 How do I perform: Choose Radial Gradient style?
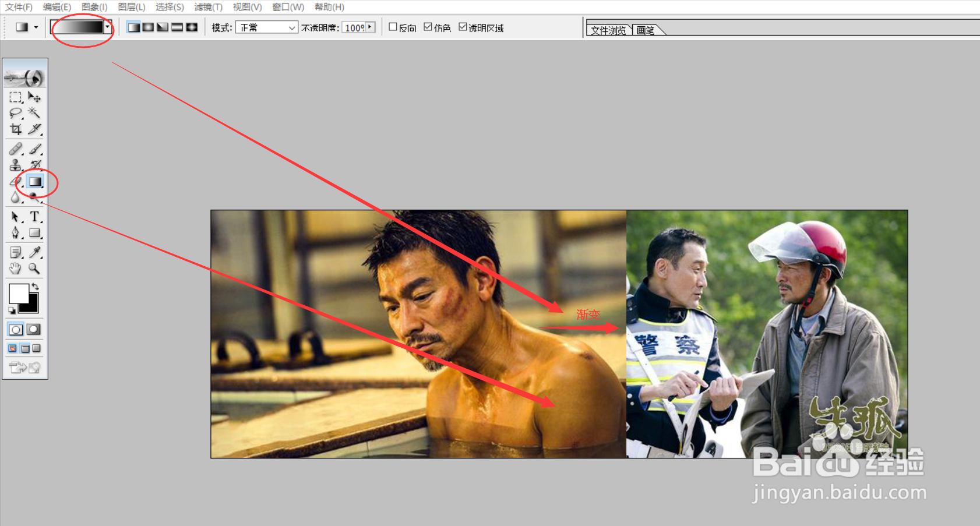(148, 27)
